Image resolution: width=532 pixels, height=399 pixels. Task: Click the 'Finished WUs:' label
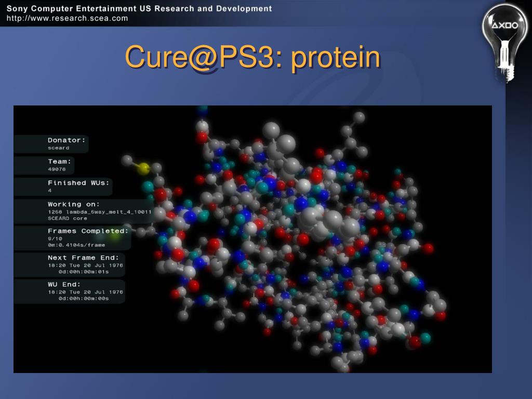click(78, 183)
